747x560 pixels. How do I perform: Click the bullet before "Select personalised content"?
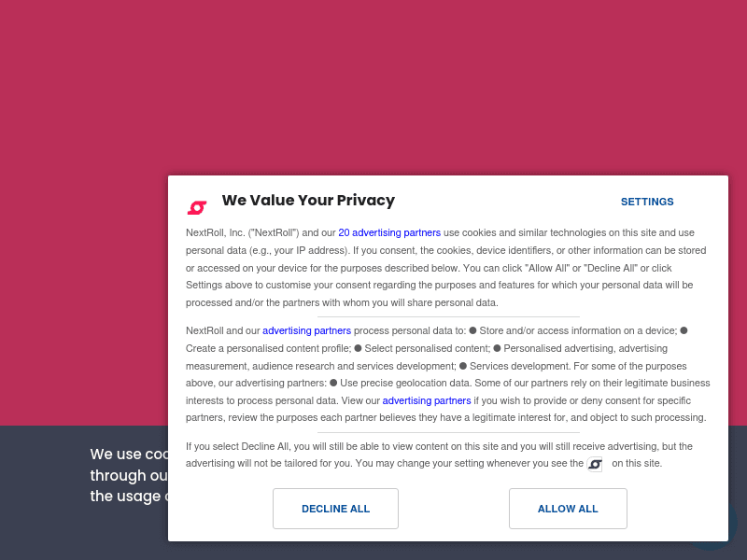[358, 348]
